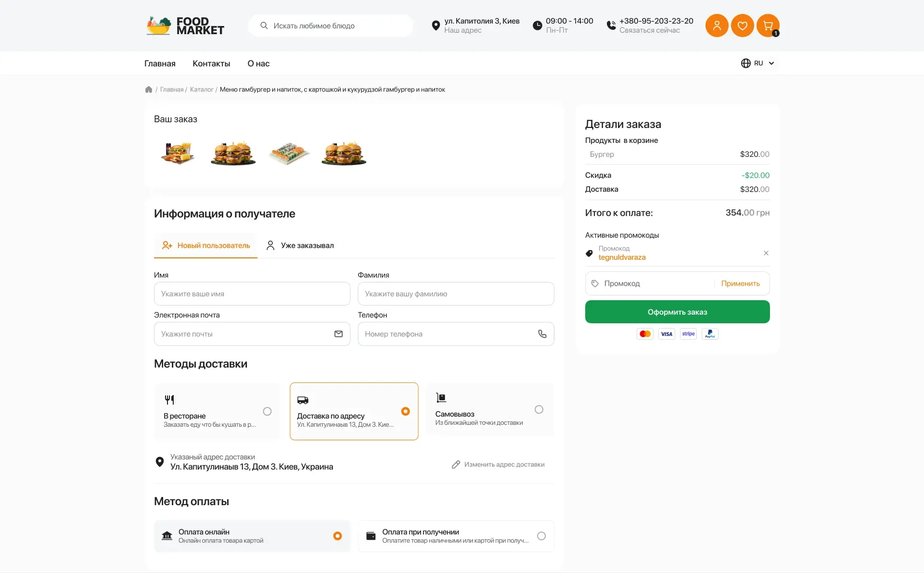Click the location pin by address in header
The image size is (924, 573).
[436, 25]
